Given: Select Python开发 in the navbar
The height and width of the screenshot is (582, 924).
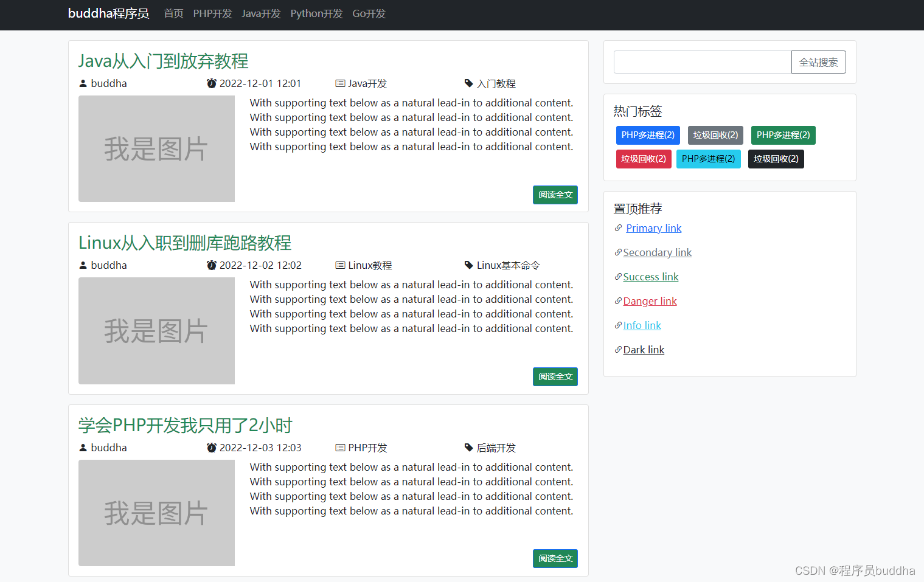Looking at the screenshot, I should (316, 13).
